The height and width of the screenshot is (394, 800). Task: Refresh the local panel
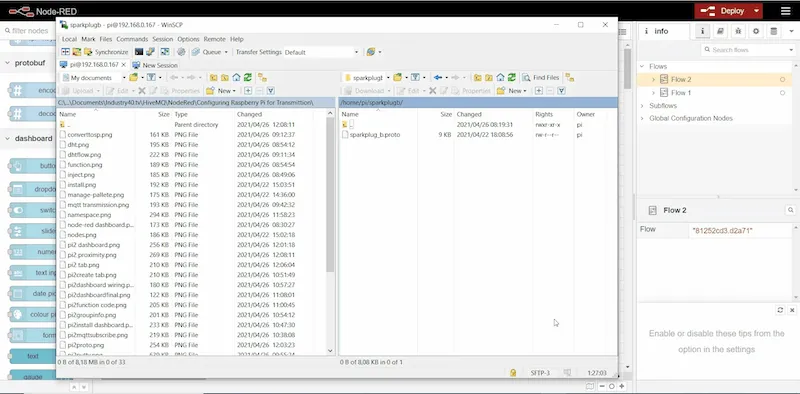pyautogui.click(x=247, y=78)
